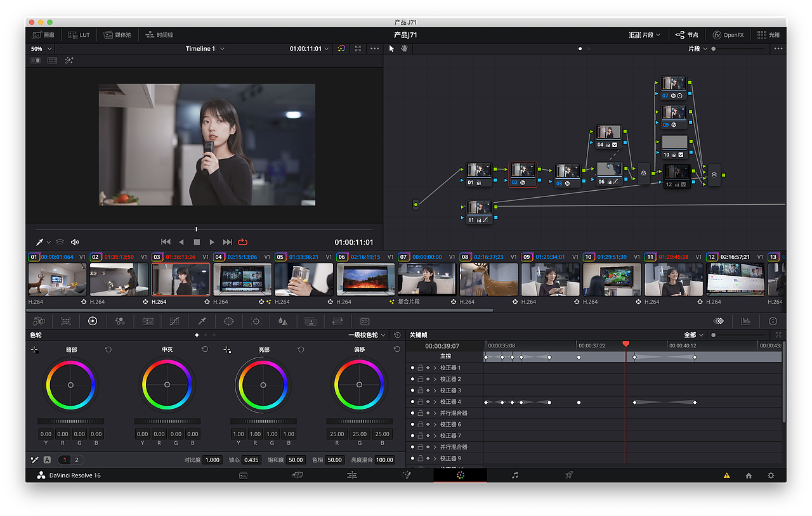Open the OpenFX panel tab
The height and width of the screenshot is (516, 812).
[728, 35]
